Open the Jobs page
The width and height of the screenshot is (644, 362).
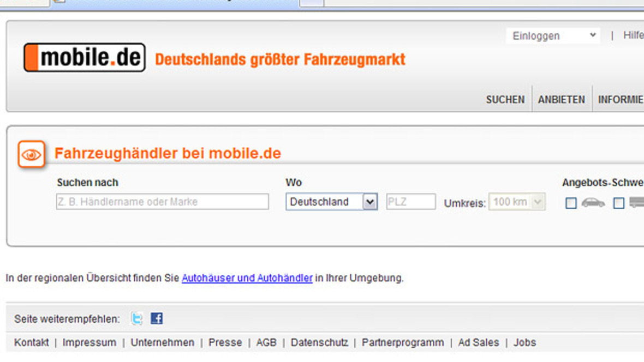524,342
